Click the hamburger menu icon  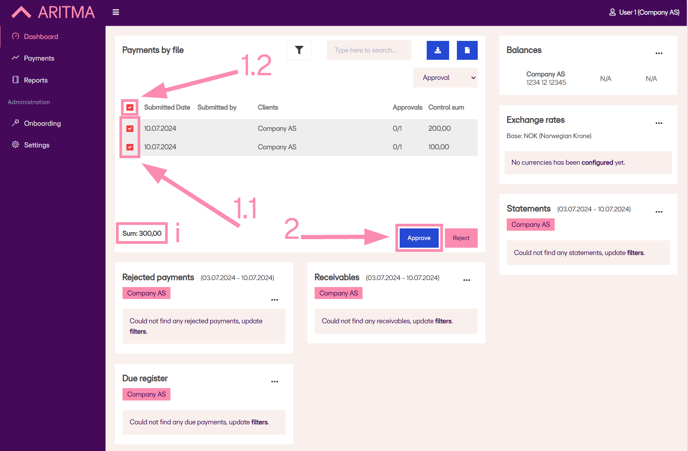116,12
